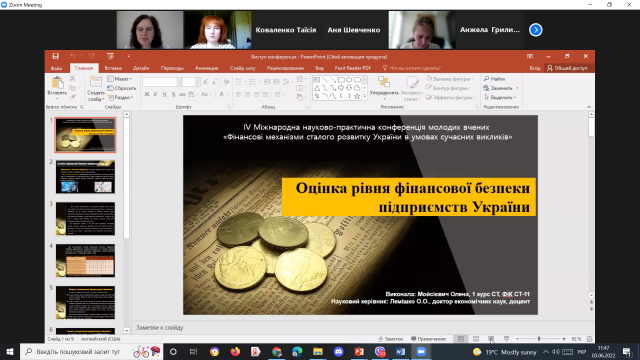Align text left in paragraph group
Viewport: 640px width, 360px height.
pyautogui.click(x=239, y=94)
